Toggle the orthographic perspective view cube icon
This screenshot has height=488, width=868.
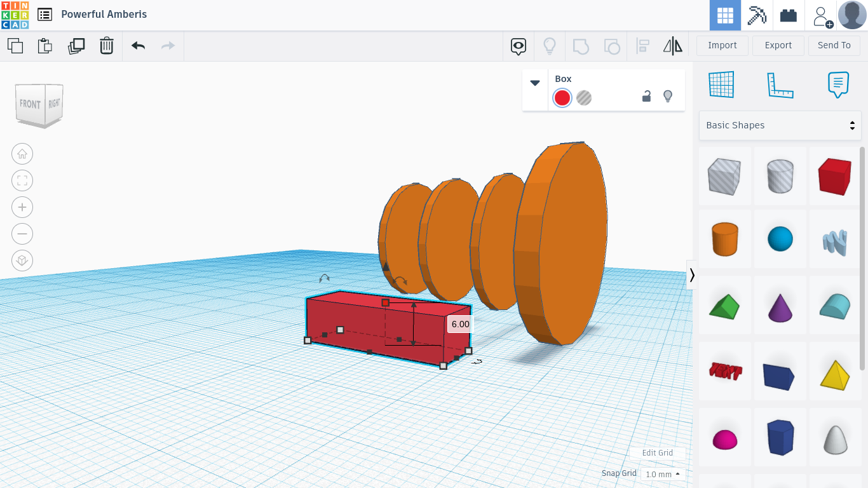click(22, 261)
